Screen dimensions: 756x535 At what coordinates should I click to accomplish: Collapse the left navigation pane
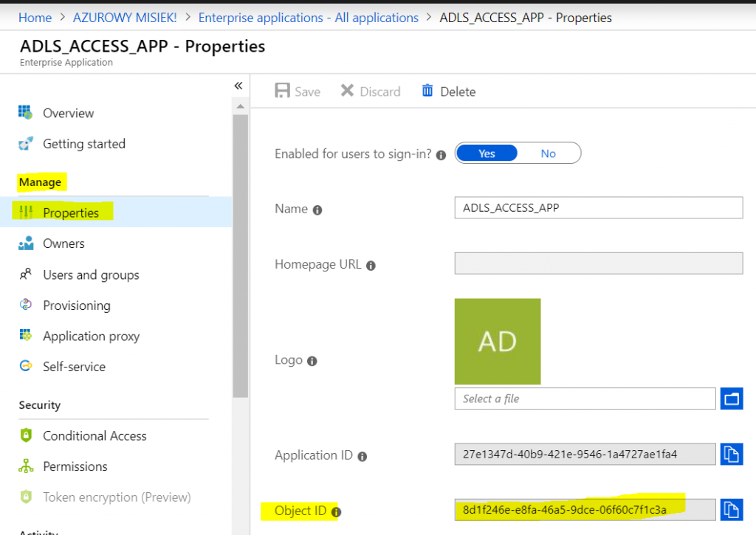coord(238,86)
